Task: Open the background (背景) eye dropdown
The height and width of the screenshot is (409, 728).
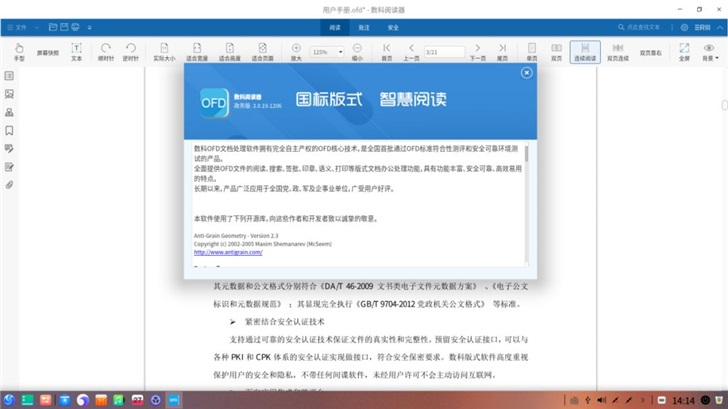Action: click(709, 52)
